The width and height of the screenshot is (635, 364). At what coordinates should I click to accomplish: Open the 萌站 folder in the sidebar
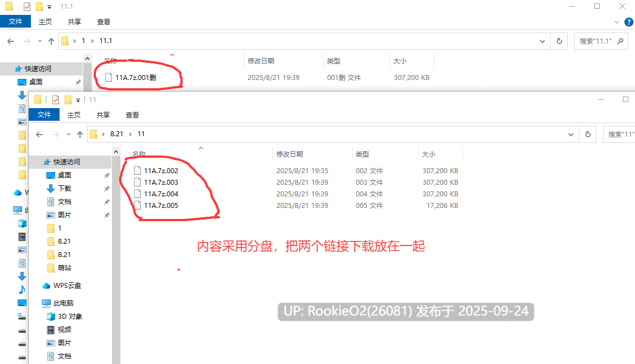[x=65, y=267]
